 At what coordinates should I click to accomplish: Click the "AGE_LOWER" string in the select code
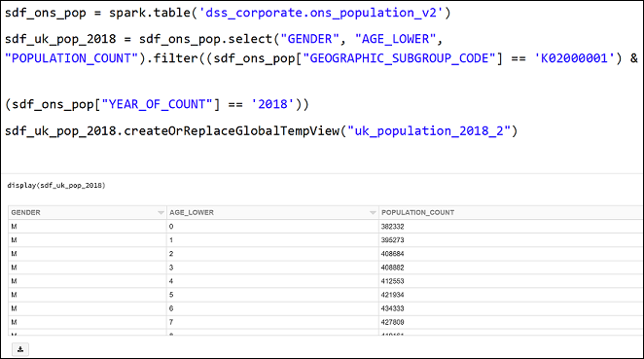[x=395, y=39]
